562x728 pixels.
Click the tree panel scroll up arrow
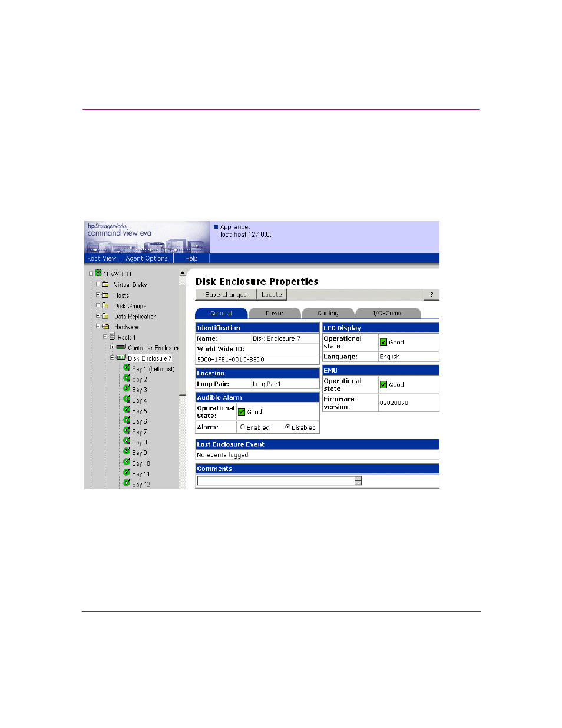click(x=183, y=272)
